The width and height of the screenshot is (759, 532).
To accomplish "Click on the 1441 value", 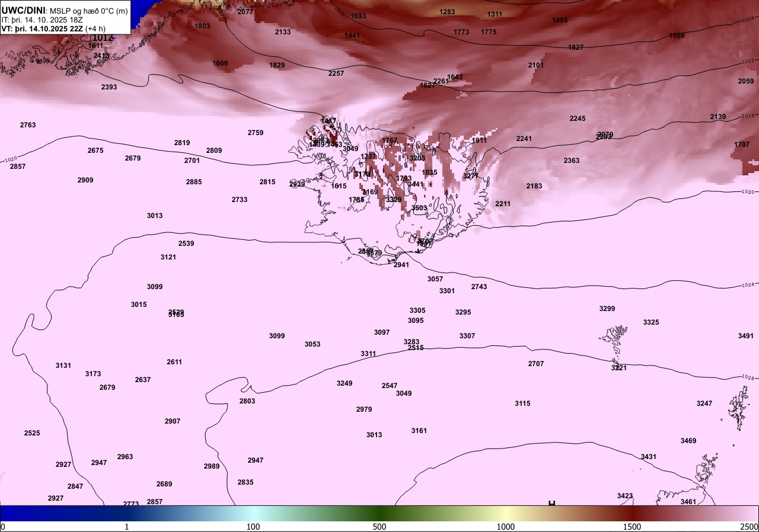I will (x=352, y=36).
